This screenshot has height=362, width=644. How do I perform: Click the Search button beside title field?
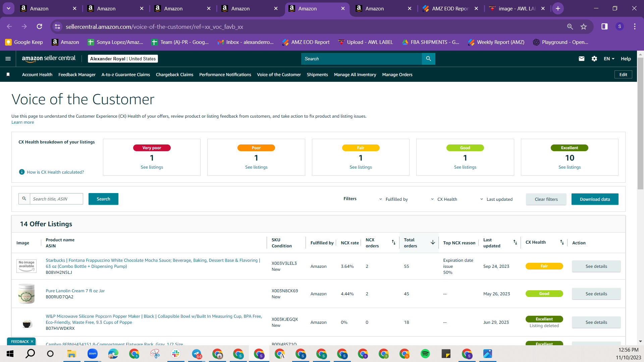pyautogui.click(x=103, y=199)
